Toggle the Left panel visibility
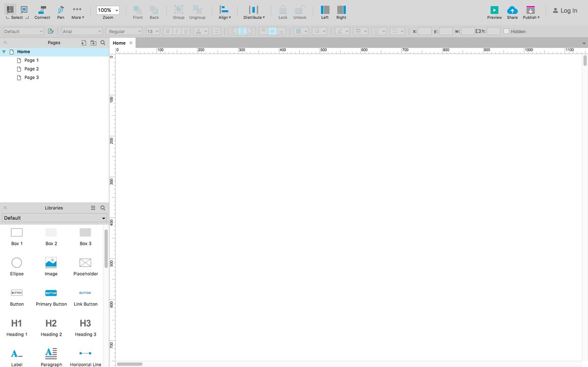Screen dimensions: 588x367 pyautogui.click(x=325, y=12)
